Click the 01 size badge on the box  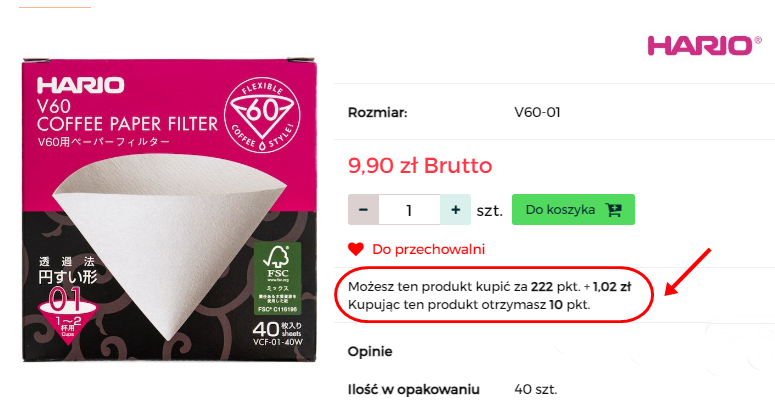point(65,300)
